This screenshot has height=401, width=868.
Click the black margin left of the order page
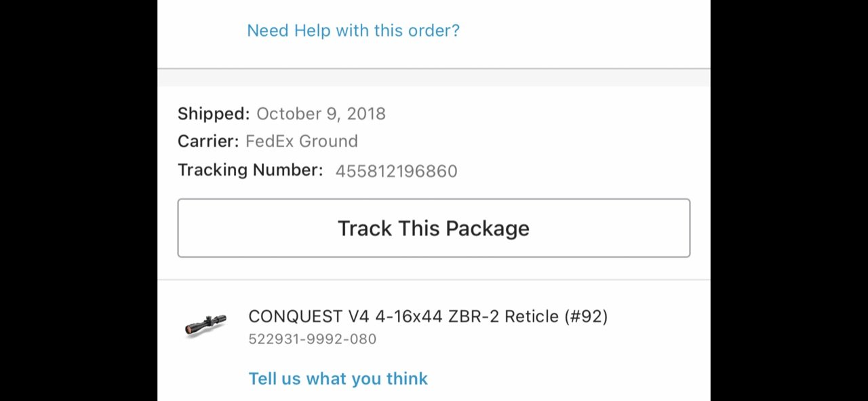tap(79, 200)
